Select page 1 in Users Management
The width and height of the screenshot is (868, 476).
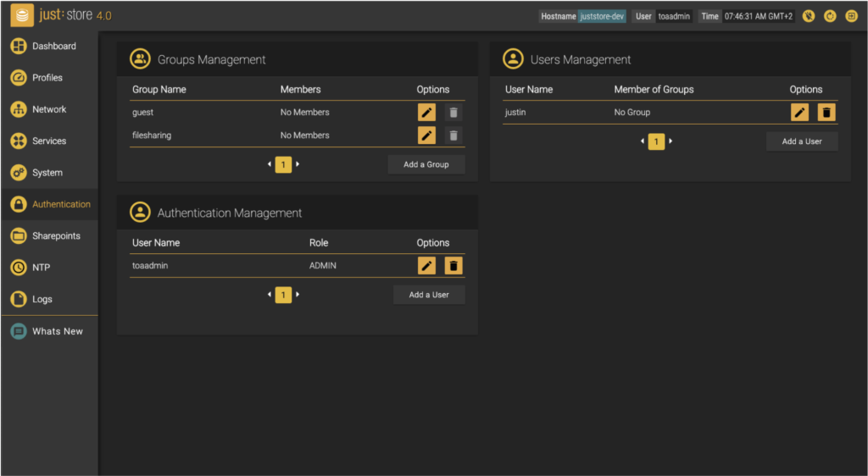coord(657,141)
